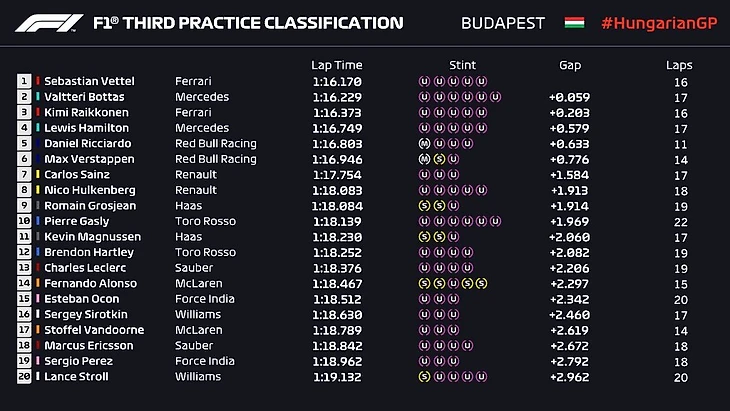
Task: Select the yellow soft tyre in Verstappen's stint
Action: (439, 159)
